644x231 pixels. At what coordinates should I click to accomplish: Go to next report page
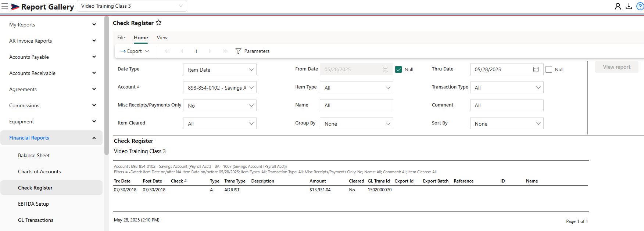tap(210, 51)
